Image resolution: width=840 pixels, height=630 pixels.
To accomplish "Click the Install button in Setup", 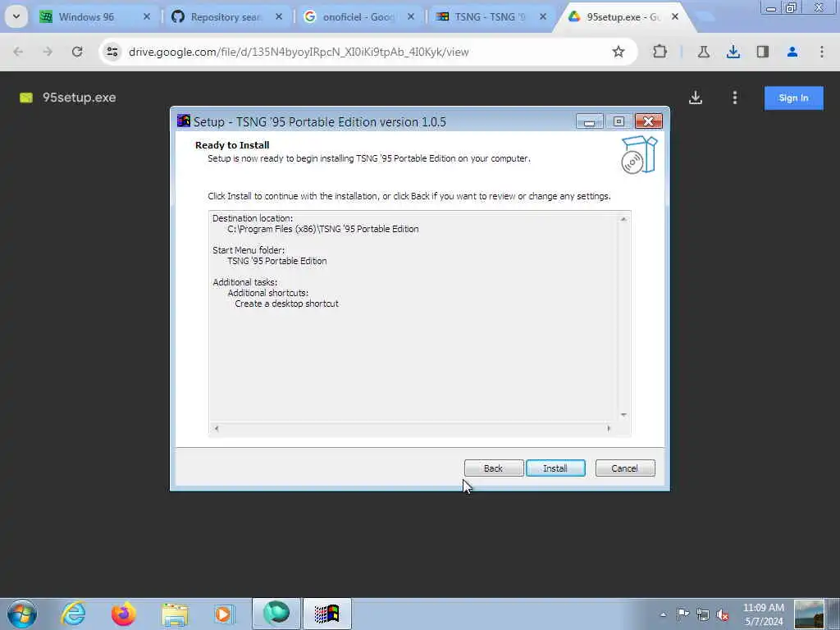I will pyautogui.click(x=555, y=468).
